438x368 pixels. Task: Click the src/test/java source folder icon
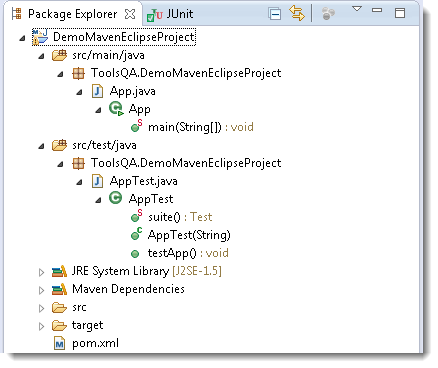point(59,145)
